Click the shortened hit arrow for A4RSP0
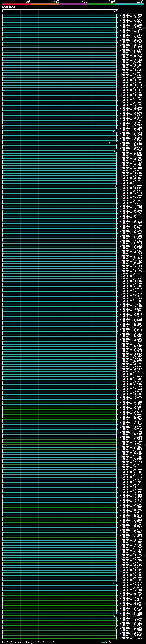This screenshot has width=146, height=644. 114,130
